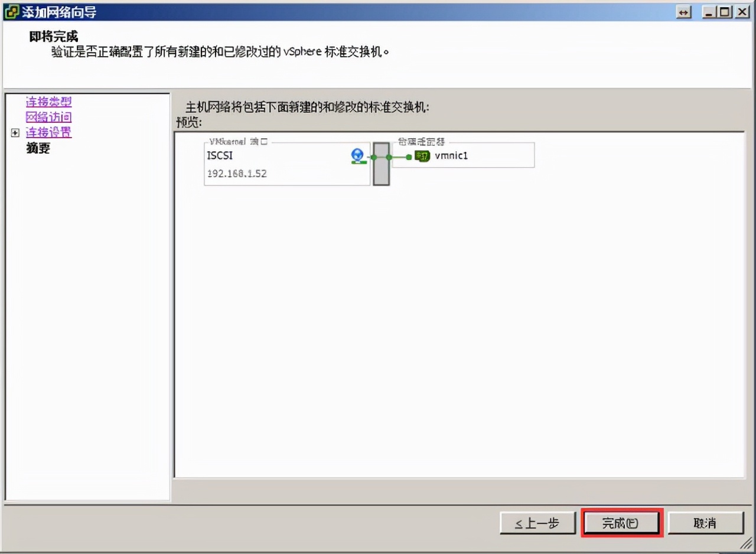Open the 连接类型 wizard step link
756x554 pixels.
point(48,102)
